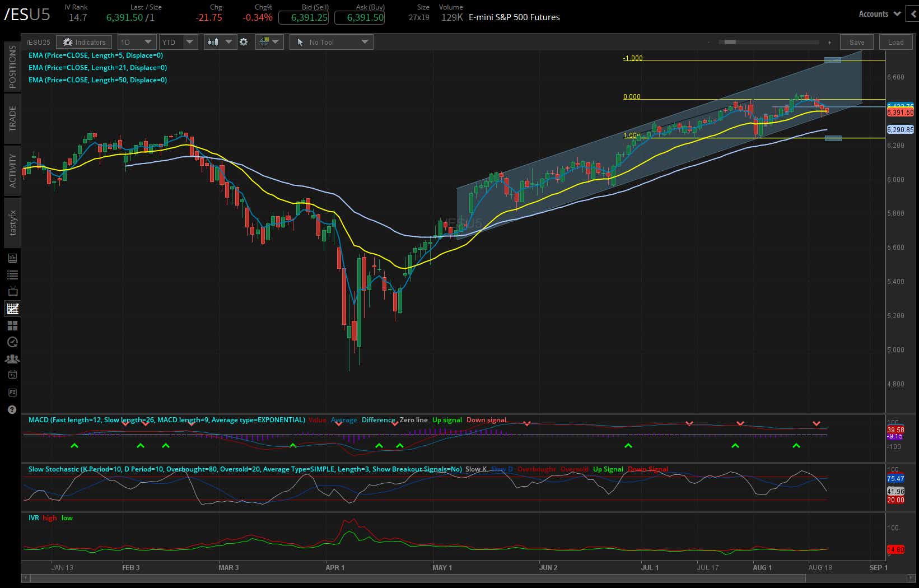The height and width of the screenshot is (588, 919).
Task: Toggle the IVR low line display
Action: (x=67, y=517)
